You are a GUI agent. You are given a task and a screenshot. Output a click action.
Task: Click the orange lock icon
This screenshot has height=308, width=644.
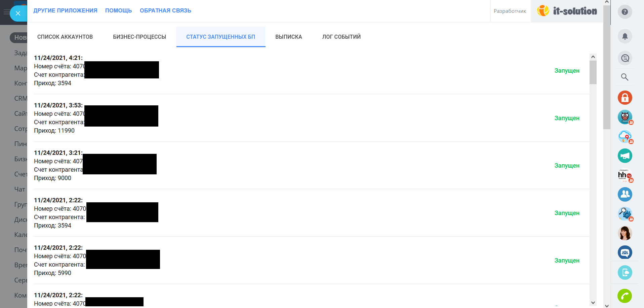(x=625, y=98)
